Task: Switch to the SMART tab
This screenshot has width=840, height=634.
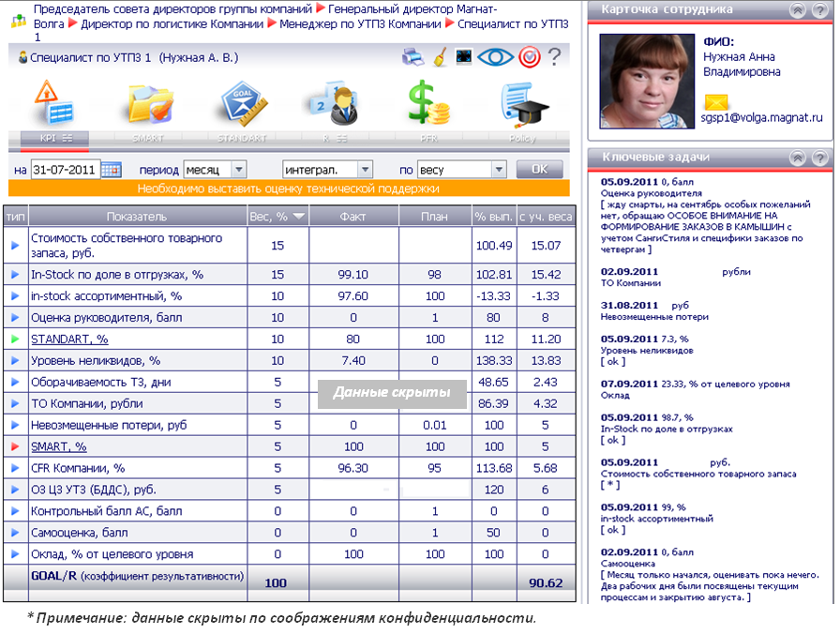Action: [x=148, y=138]
